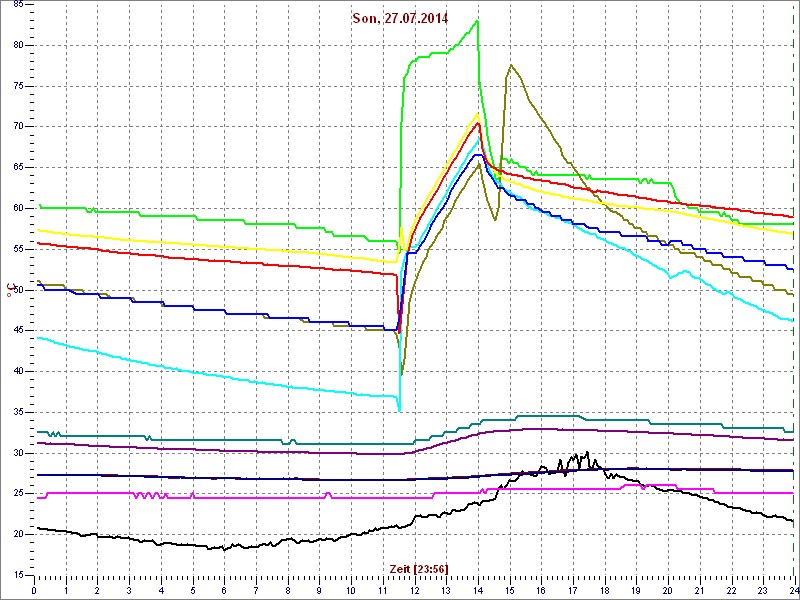Image resolution: width=800 pixels, height=600 pixels.
Task: Select the 75 value on the temperature axis
Action: [18, 86]
